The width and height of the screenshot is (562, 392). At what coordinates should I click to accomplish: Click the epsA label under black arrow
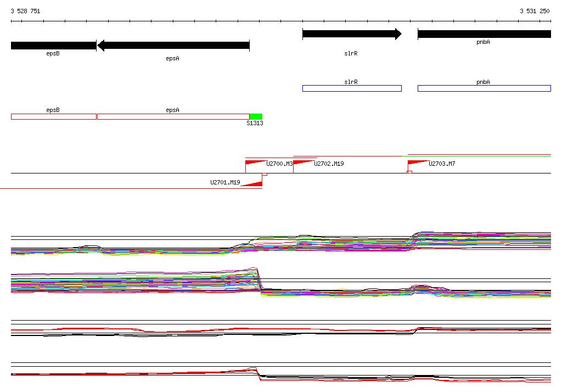point(172,58)
